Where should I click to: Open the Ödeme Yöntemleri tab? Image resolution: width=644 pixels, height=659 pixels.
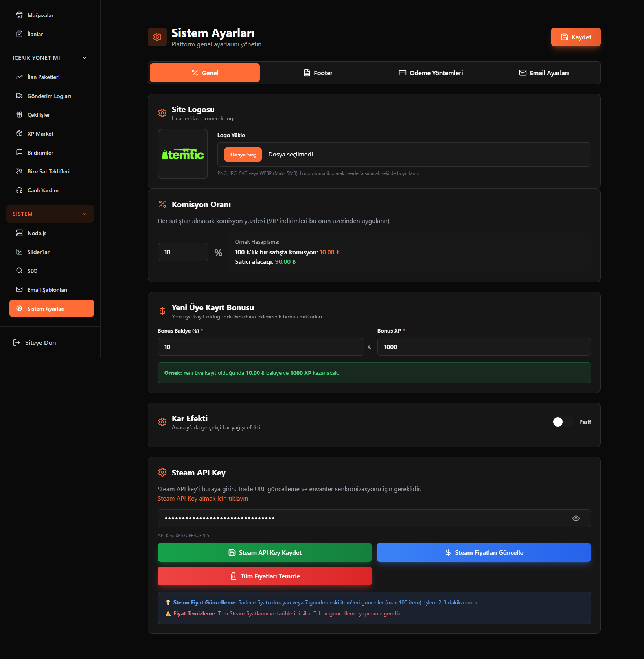point(431,73)
